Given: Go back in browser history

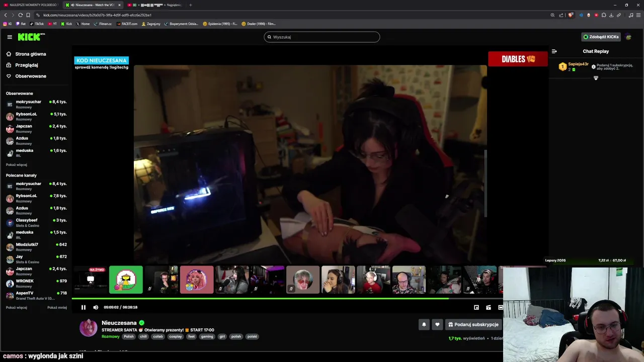Looking at the screenshot, I should point(6,15).
